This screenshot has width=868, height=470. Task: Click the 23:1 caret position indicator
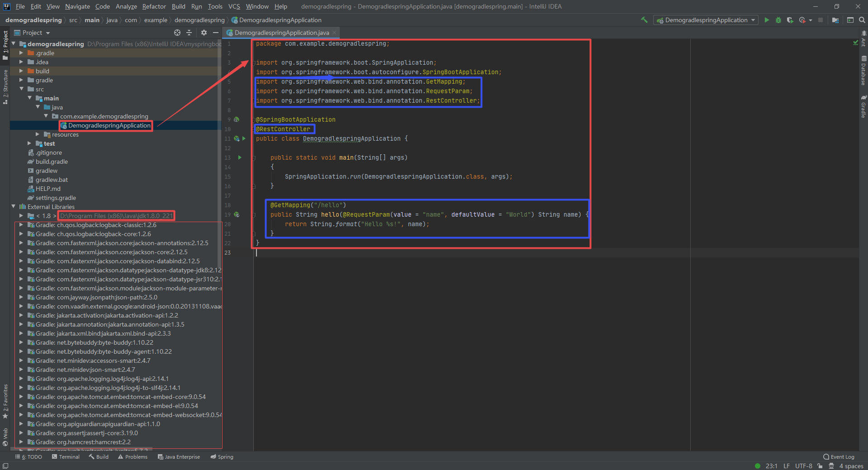[771, 466]
